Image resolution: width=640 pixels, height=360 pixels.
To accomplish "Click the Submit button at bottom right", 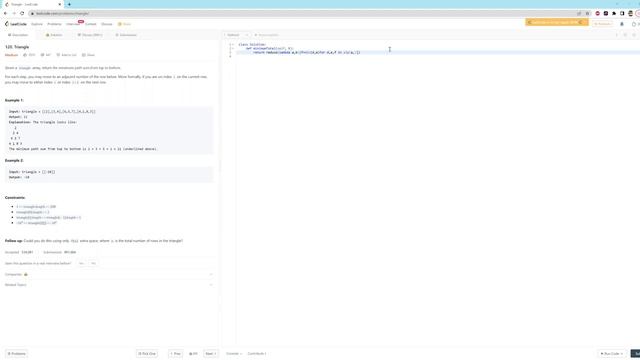I will coord(636,353).
